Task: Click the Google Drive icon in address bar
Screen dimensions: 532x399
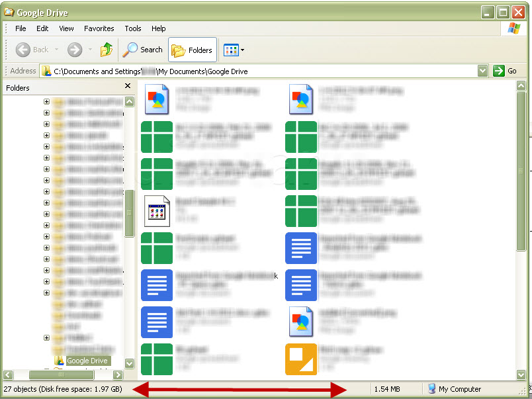Action: point(46,71)
